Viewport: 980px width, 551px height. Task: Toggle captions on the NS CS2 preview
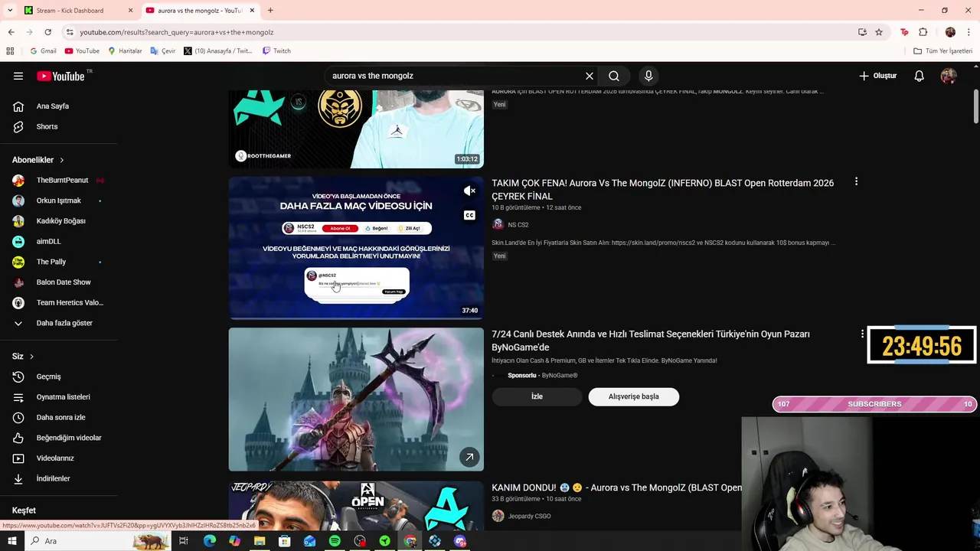469,215
